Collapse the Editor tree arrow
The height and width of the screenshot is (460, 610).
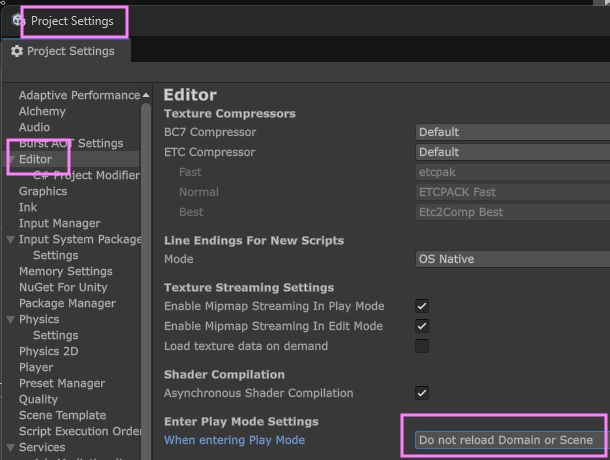pyautogui.click(x=11, y=159)
